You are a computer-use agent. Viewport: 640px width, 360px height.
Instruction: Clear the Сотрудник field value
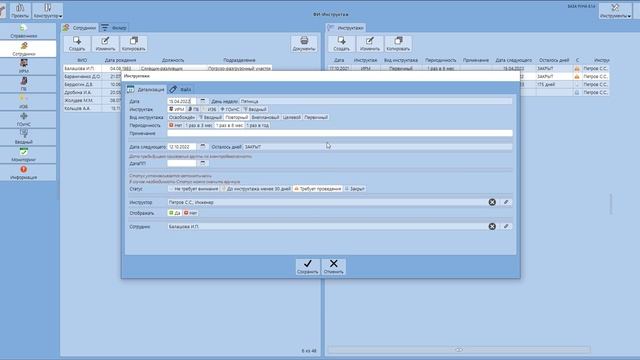pos(492,226)
